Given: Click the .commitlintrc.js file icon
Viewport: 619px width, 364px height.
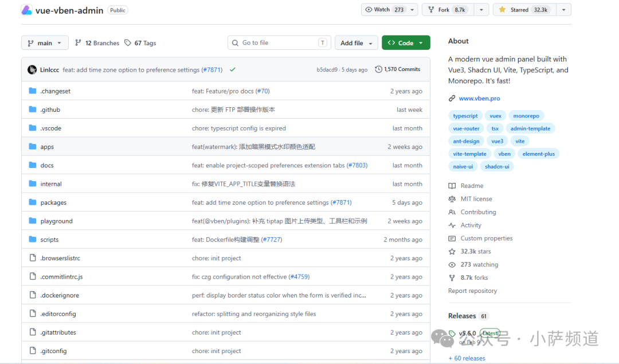Looking at the screenshot, I should pyautogui.click(x=33, y=276).
